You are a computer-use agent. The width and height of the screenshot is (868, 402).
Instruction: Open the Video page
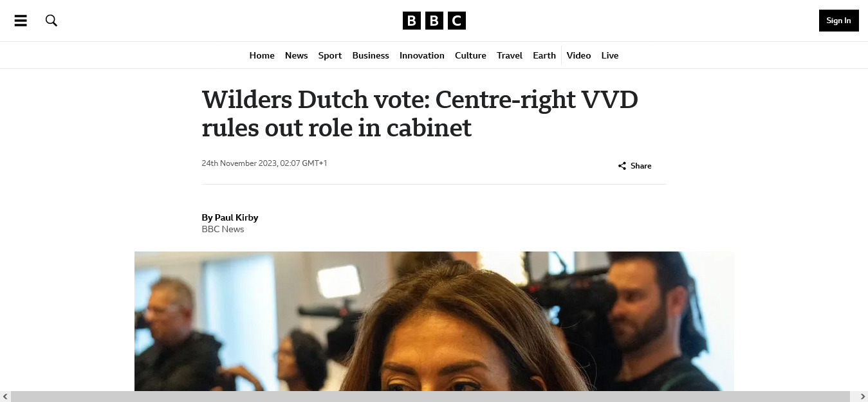click(578, 55)
